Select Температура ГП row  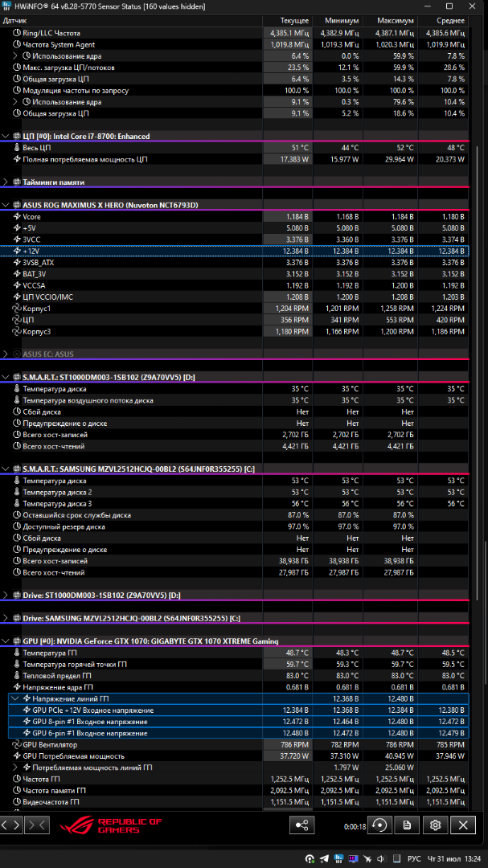[234, 653]
